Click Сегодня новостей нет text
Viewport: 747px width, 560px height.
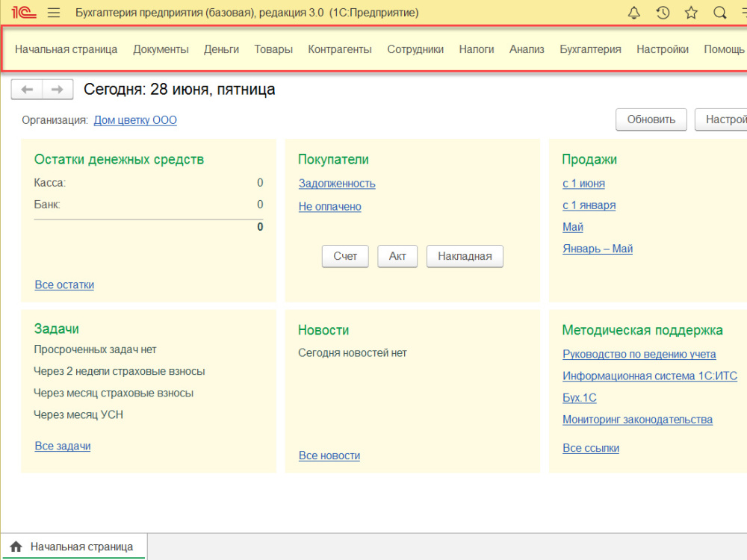[x=353, y=353]
